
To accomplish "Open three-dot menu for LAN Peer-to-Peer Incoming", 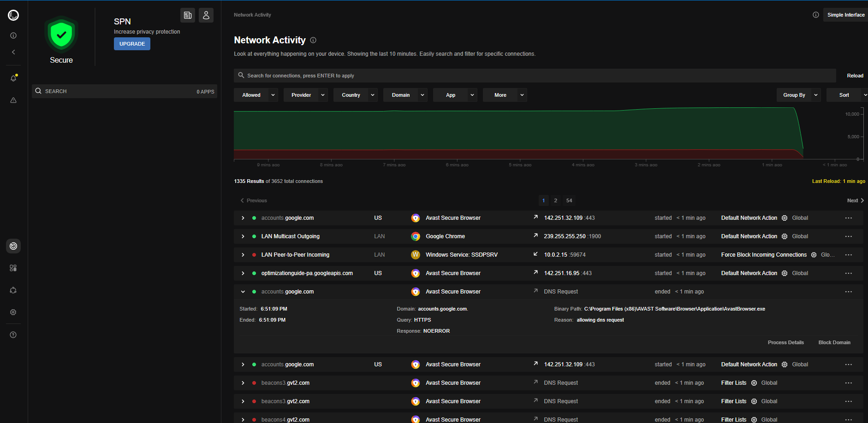I will (x=849, y=255).
